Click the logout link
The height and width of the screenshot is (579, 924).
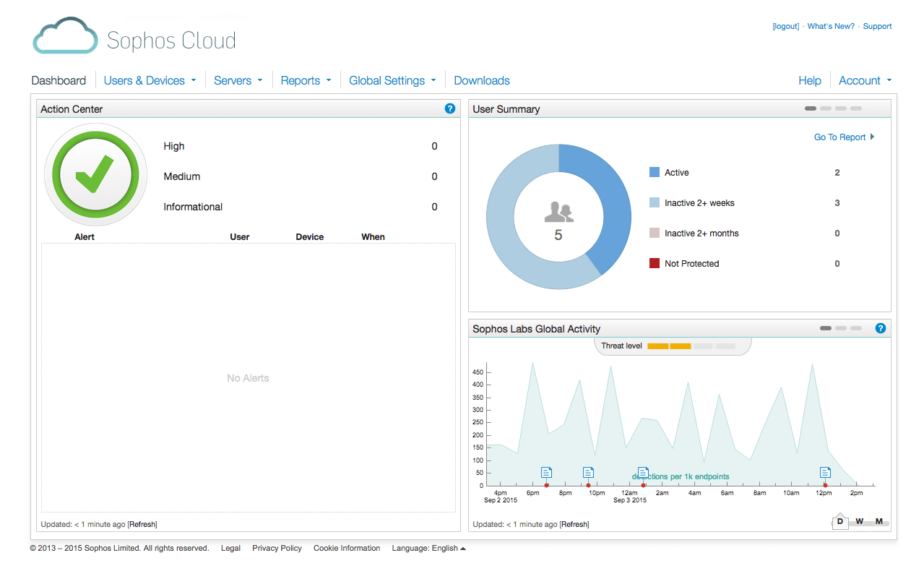pos(786,26)
